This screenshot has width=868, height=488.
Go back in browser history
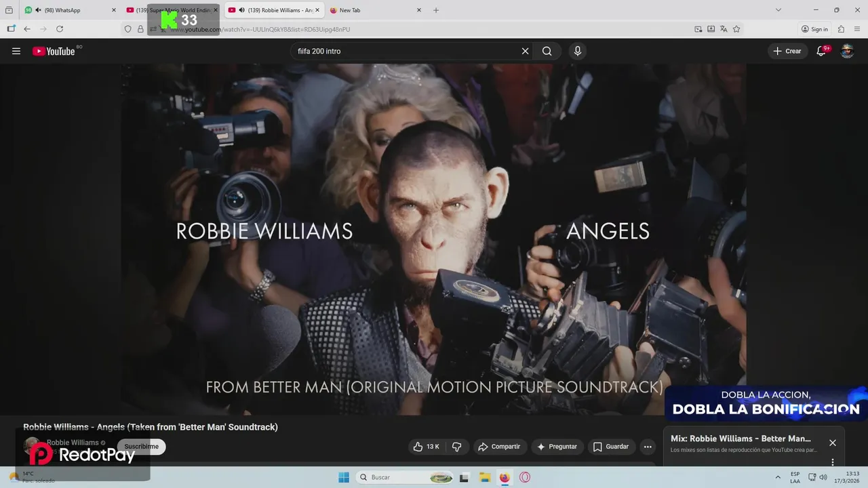[27, 29]
